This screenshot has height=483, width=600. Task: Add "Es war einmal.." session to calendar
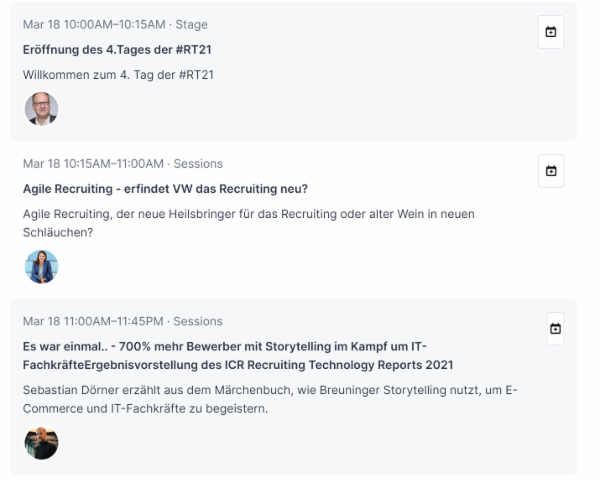(x=555, y=329)
